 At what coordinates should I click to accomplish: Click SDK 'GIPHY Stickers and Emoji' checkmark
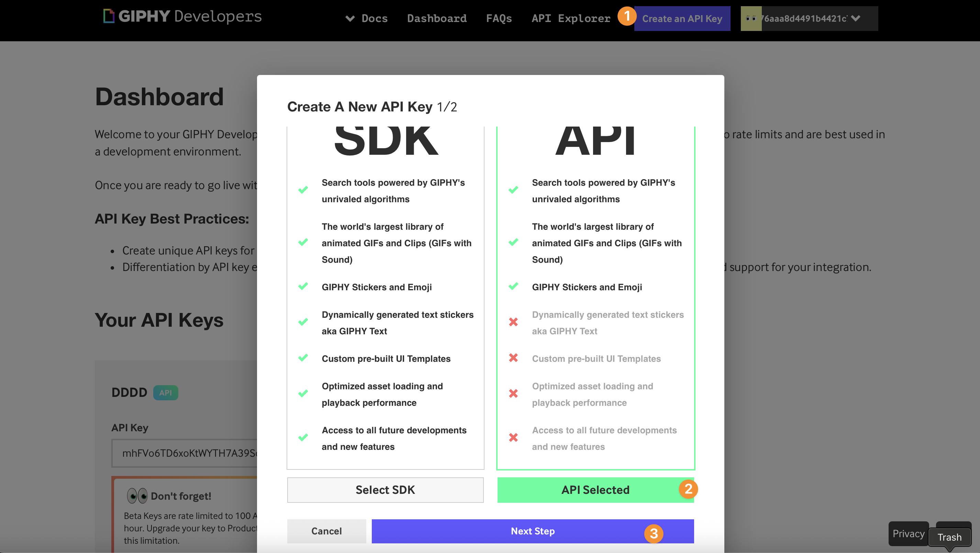pos(303,286)
